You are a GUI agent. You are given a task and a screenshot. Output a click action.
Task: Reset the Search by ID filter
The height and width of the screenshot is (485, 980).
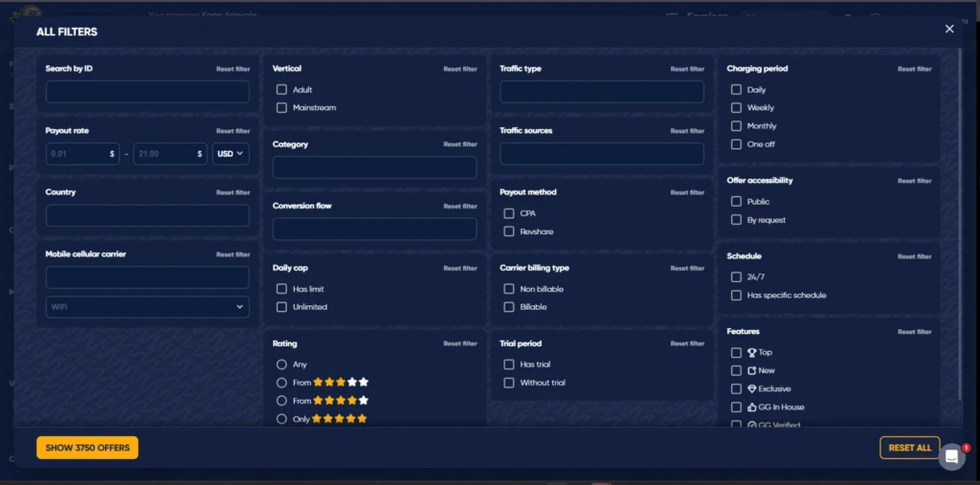234,69
